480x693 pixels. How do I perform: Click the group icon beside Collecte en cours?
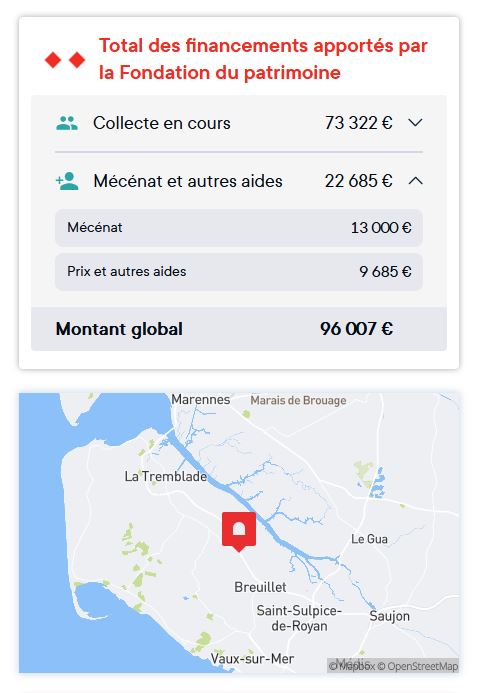click(67, 123)
